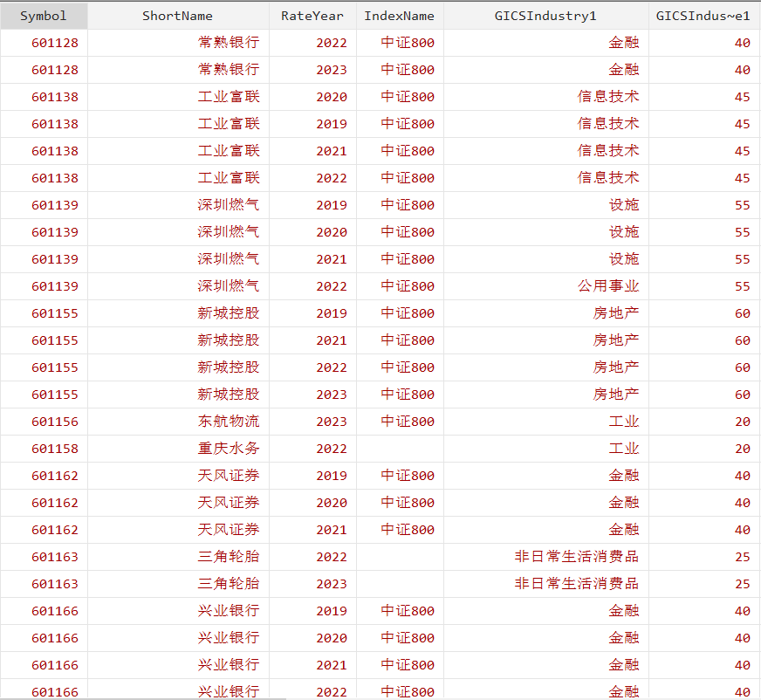Select the ShortName column header
Screen dimensions: 761x700
point(178,16)
